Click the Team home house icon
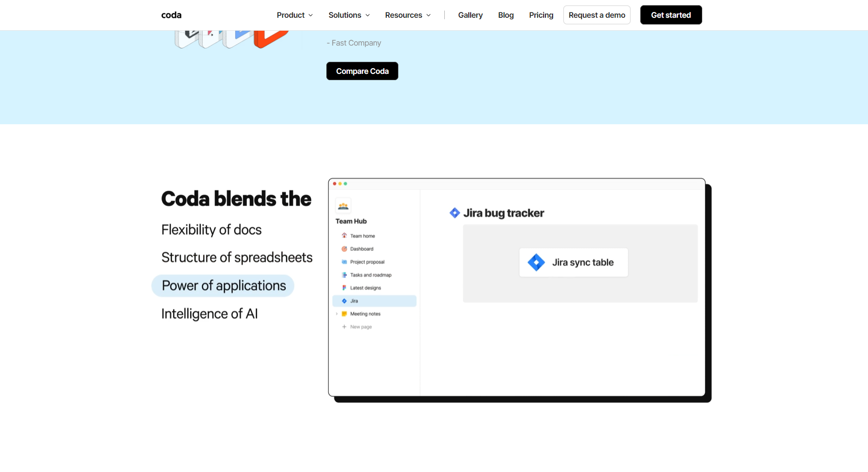The height and width of the screenshot is (472, 868). tap(344, 236)
